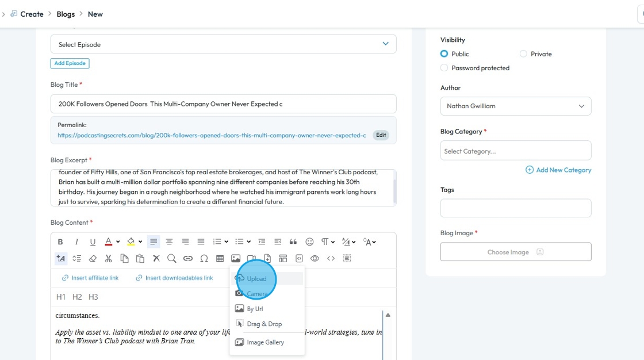644x360 pixels.
Task: Click the embed code snippet icon
Action: point(299,258)
